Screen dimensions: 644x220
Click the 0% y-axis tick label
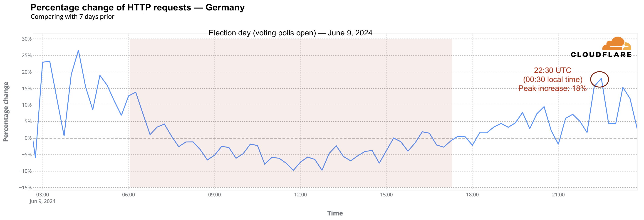click(28, 138)
